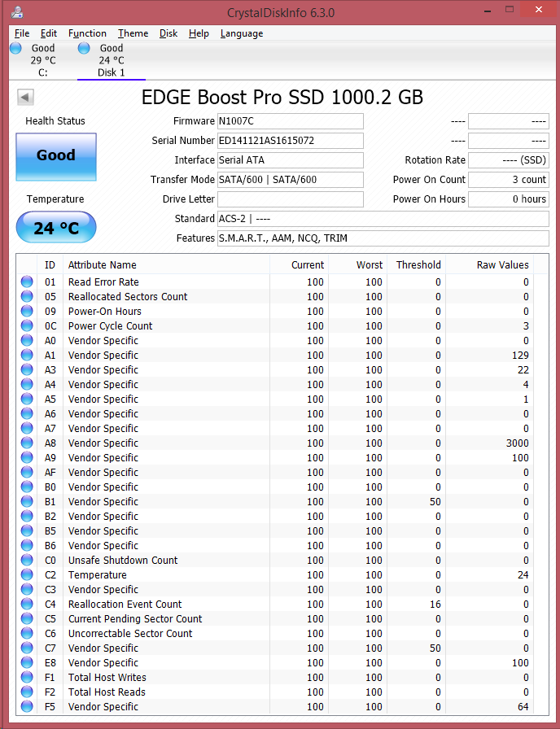Click the empty Drive Letter field
Viewport: 560px width, 729px height.
coord(291,199)
